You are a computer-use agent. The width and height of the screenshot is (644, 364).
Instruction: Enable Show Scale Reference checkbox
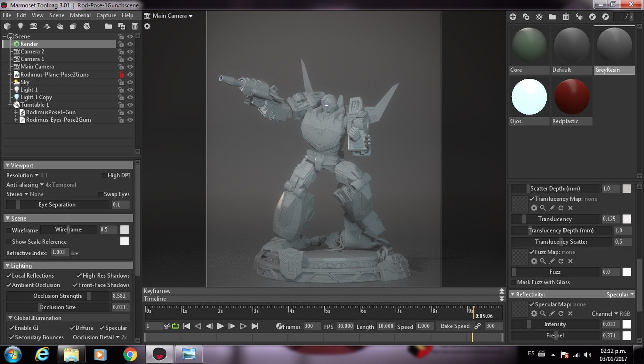[8, 242]
